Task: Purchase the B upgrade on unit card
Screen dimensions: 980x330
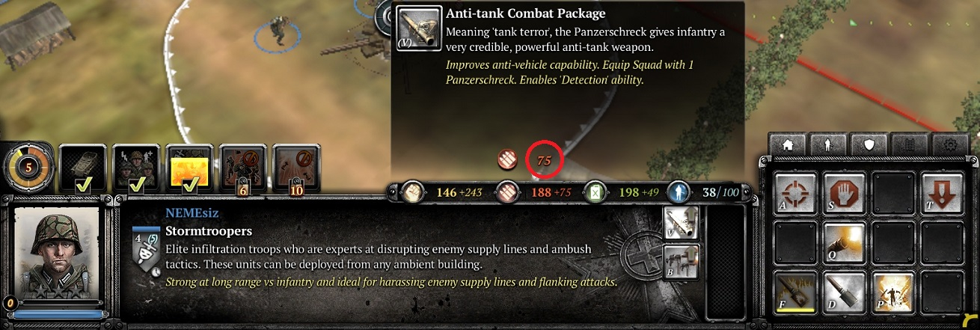Action: point(681,260)
